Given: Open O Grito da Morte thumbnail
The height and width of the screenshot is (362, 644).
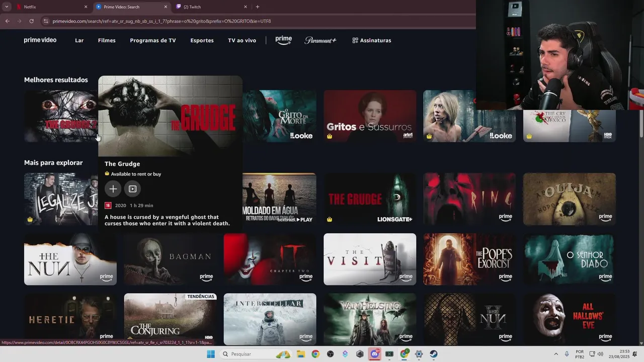Looking at the screenshot, I should (280, 116).
